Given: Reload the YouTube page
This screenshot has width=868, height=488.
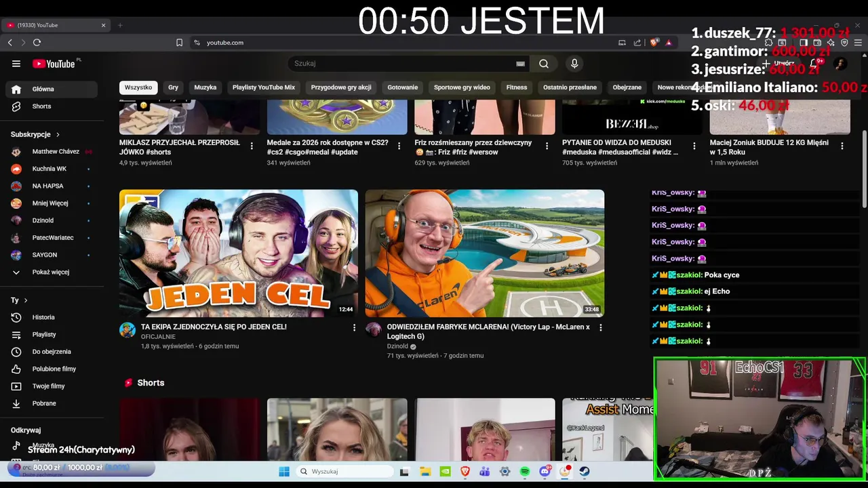Looking at the screenshot, I should pos(37,43).
